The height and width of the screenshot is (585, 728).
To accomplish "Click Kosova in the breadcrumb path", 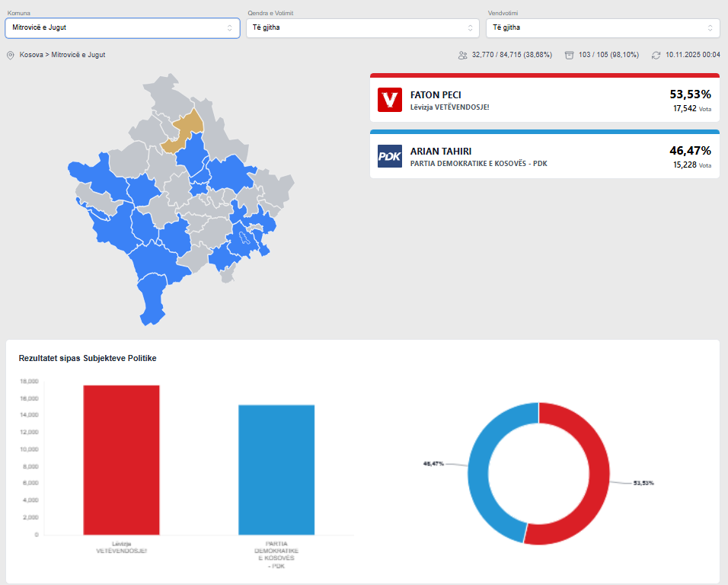I will point(31,55).
